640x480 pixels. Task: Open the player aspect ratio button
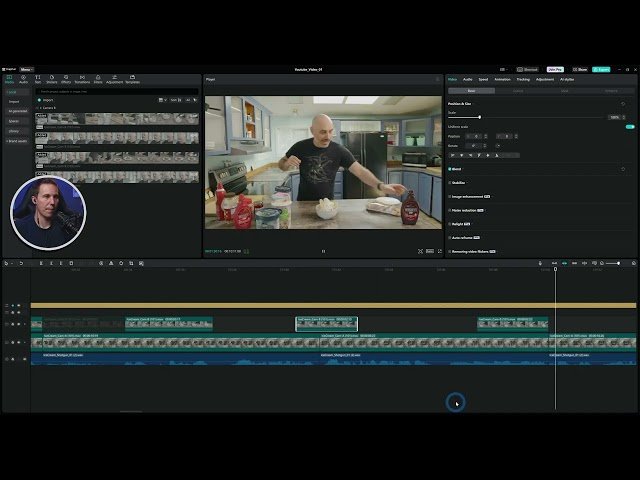430,251
